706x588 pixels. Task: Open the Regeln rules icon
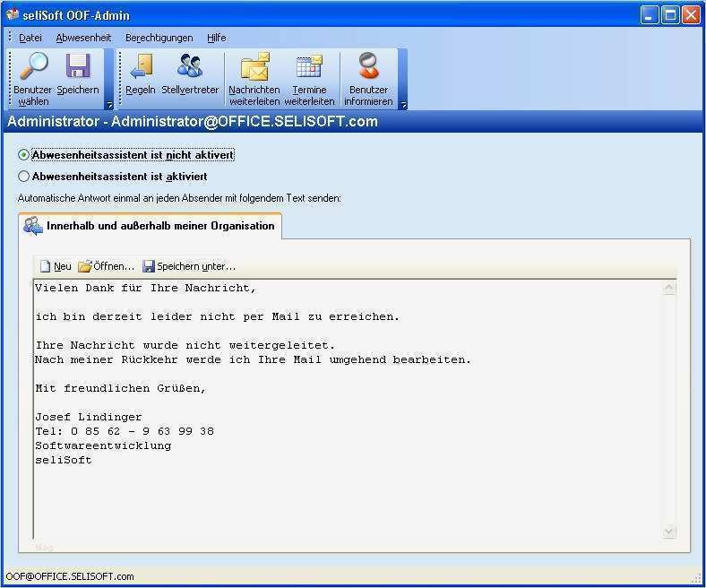coord(142,66)
